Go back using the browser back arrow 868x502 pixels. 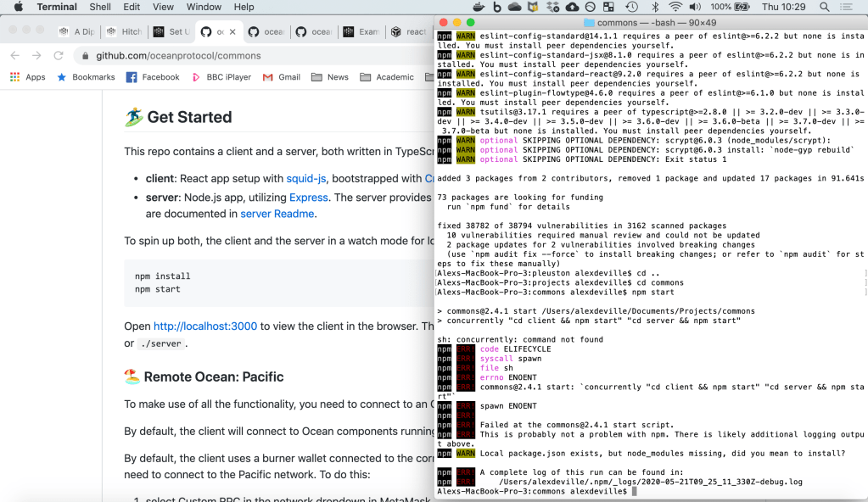click(x=14, y=56)
